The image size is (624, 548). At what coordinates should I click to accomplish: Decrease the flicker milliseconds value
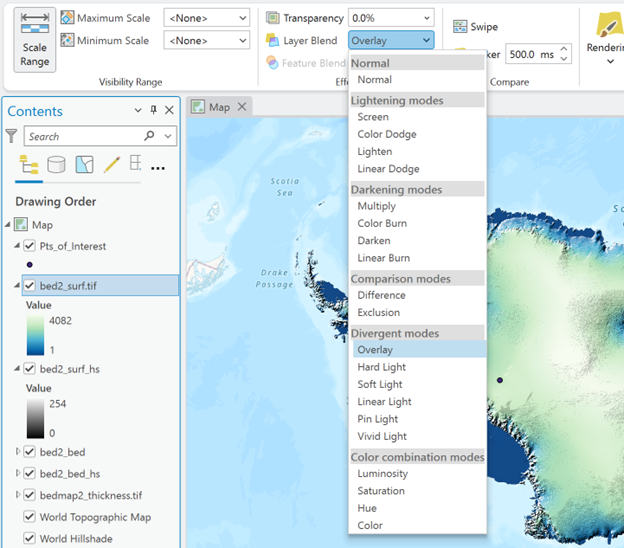564,58
